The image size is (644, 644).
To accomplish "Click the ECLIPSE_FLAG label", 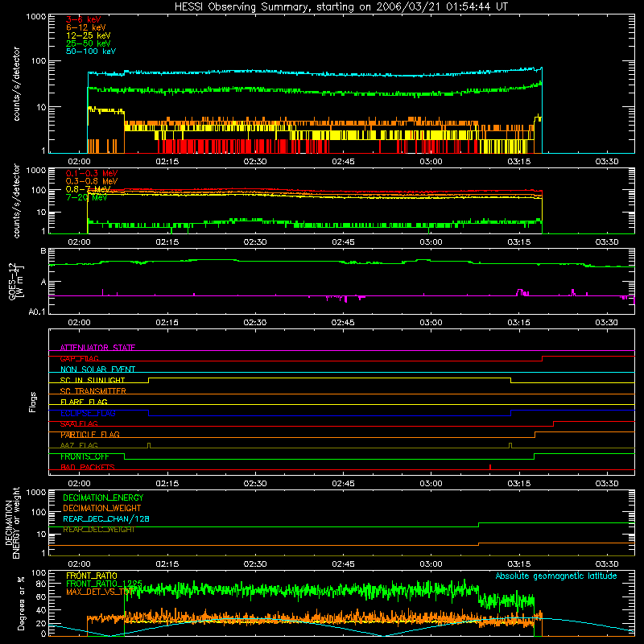I will [x=88, y=413].
